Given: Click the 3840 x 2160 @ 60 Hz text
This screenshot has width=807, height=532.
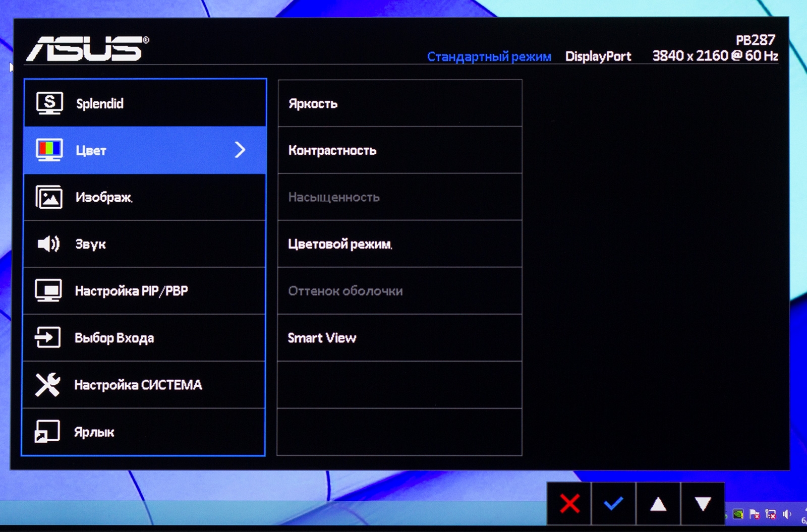Looking at the screenshot, I should [x=715, y=55].
